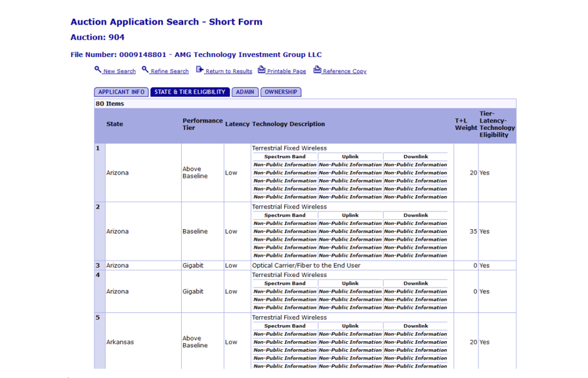Click the Technology Description column header

[288, 124]
